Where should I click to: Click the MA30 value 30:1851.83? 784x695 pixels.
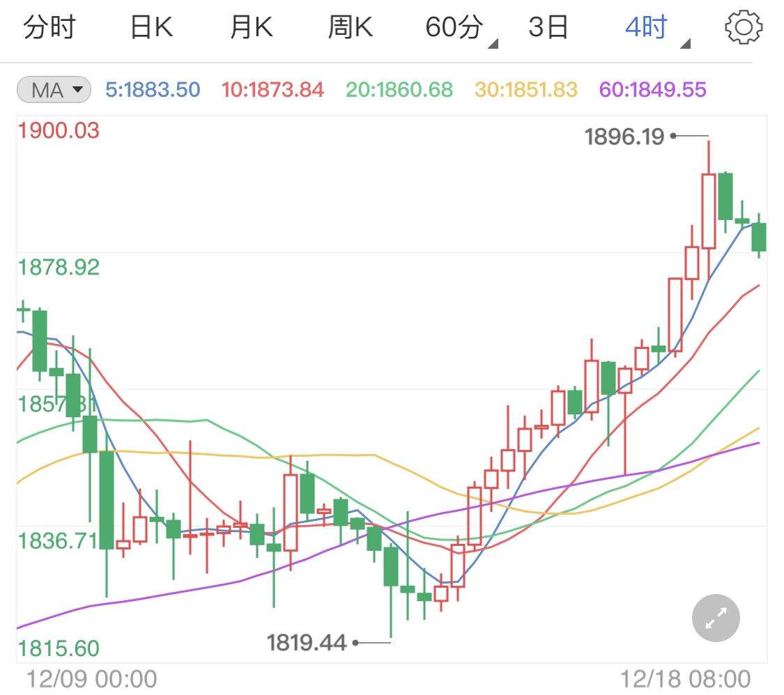click(526, 90)
